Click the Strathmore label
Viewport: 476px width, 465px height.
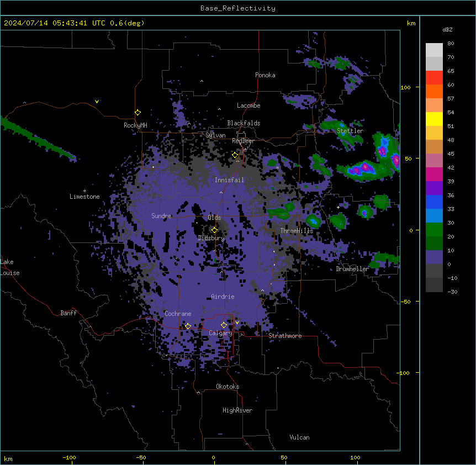285,336
